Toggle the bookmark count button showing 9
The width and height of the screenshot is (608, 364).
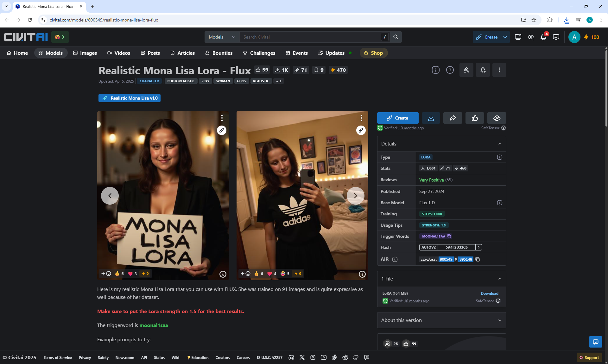pos(319,70)
